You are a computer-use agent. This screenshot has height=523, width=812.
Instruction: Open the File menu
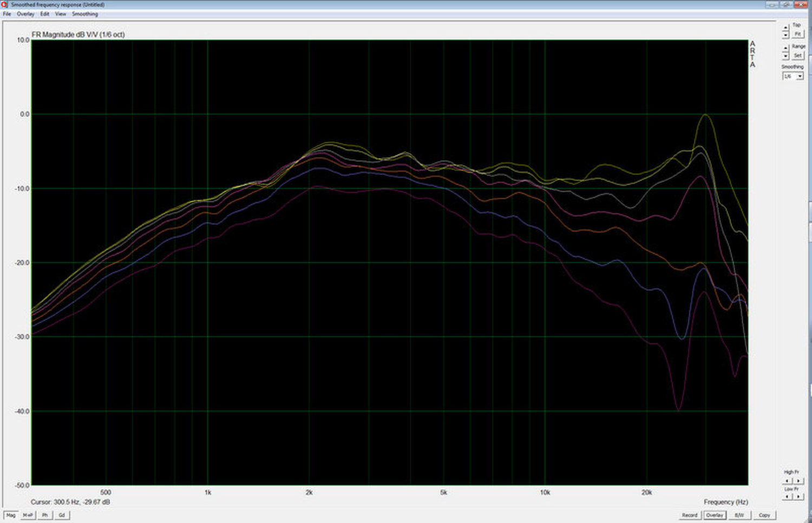coord(7,14)
